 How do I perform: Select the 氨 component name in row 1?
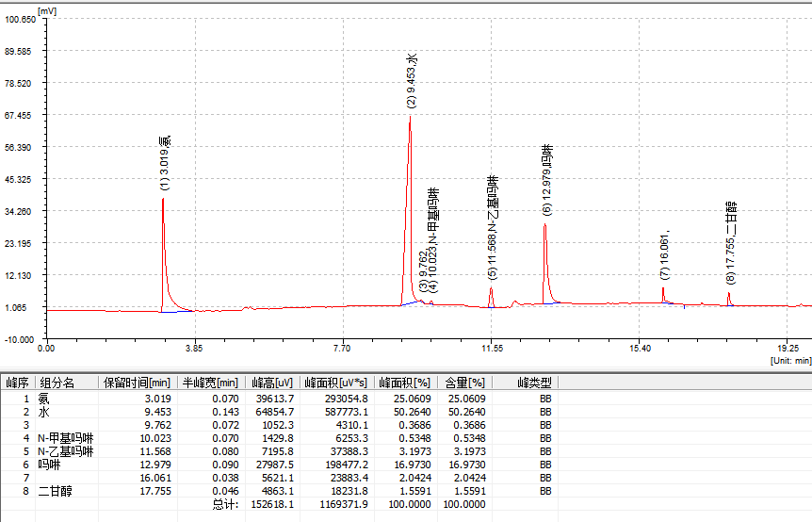click(x=44, y=399)
